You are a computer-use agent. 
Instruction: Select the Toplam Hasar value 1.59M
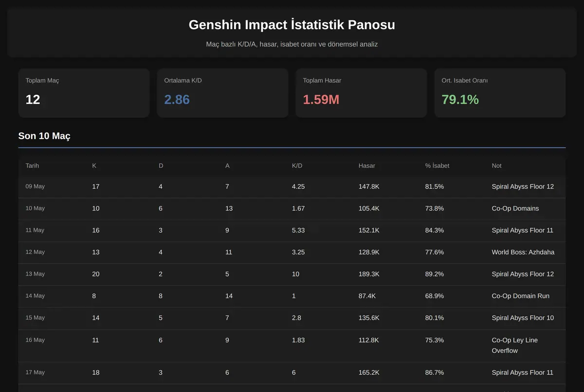[321, 100]
